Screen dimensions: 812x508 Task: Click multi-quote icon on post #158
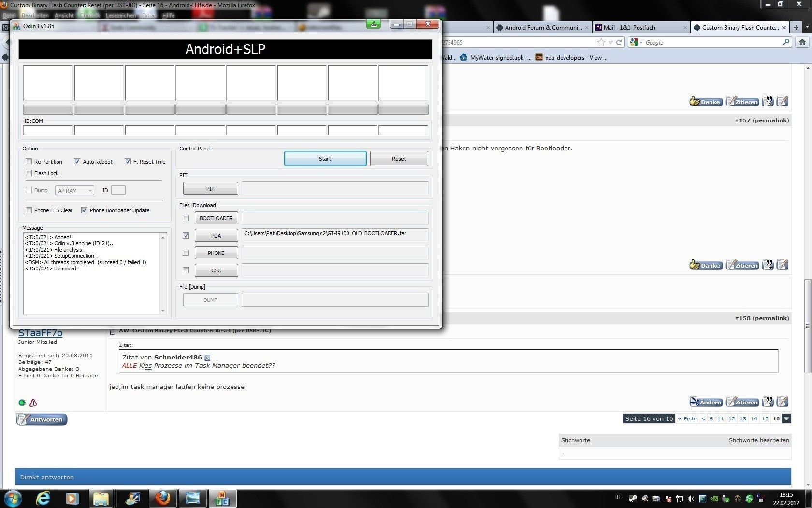click(x=768, y=402)
